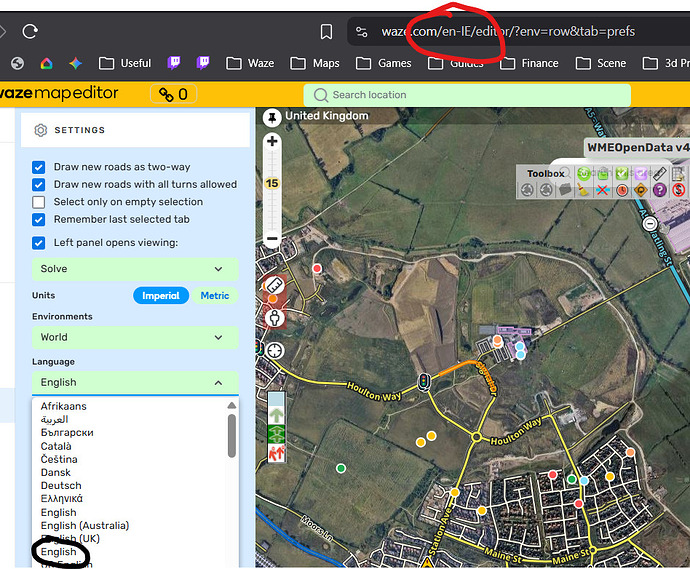Activate the Street View pegman icon
The height and width of the screenshot is (569, 690).
tap(275, 318)
